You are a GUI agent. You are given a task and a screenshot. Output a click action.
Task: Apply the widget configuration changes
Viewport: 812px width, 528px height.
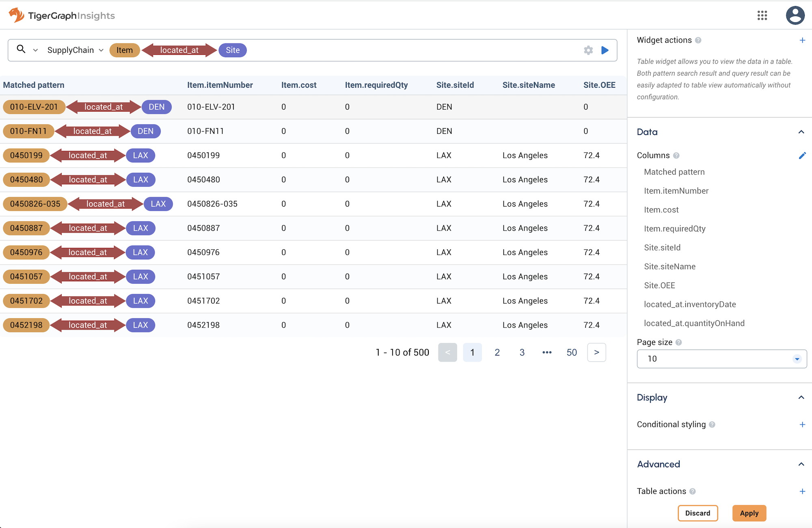click(749, 513)
